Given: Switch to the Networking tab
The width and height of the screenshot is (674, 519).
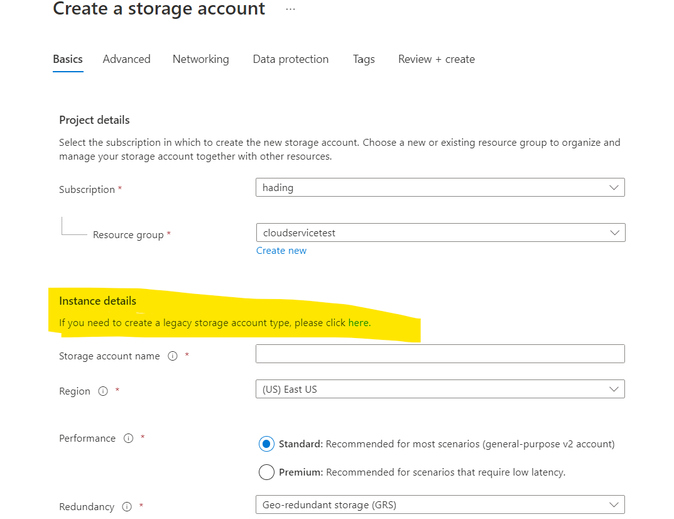Looking at the screenshot, I should coord(201,59).
